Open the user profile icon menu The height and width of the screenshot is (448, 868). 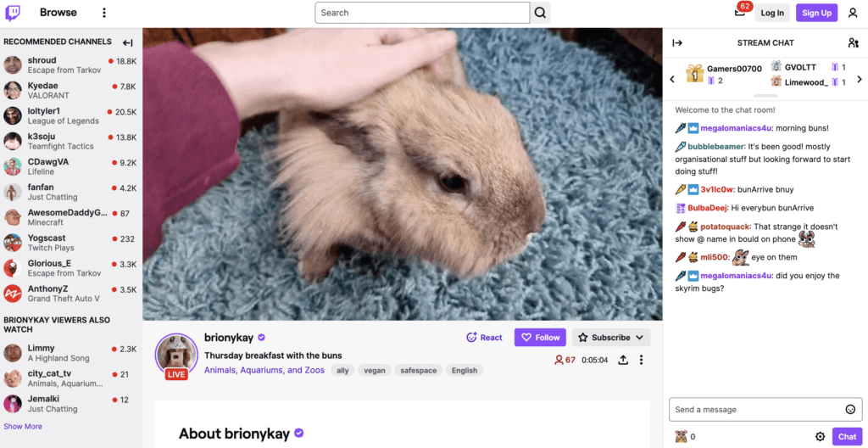coord(853,13)
